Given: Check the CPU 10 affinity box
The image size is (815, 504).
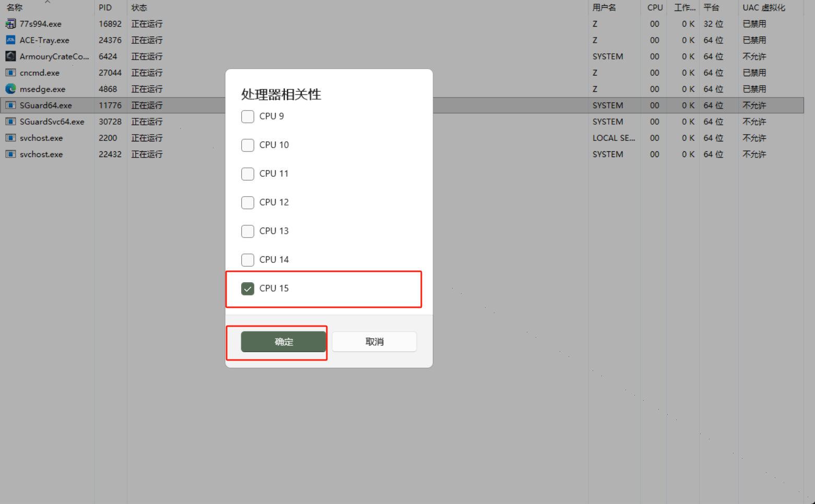Looking at the screenshot, I should pyautogui.click(x=247, y=145).
